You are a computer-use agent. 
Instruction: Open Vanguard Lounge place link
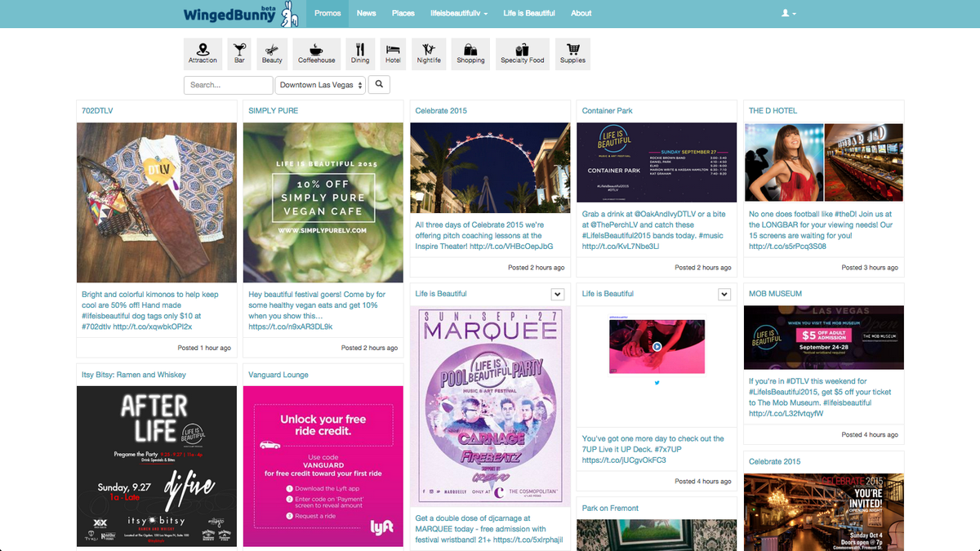click(x=278, y=375)
